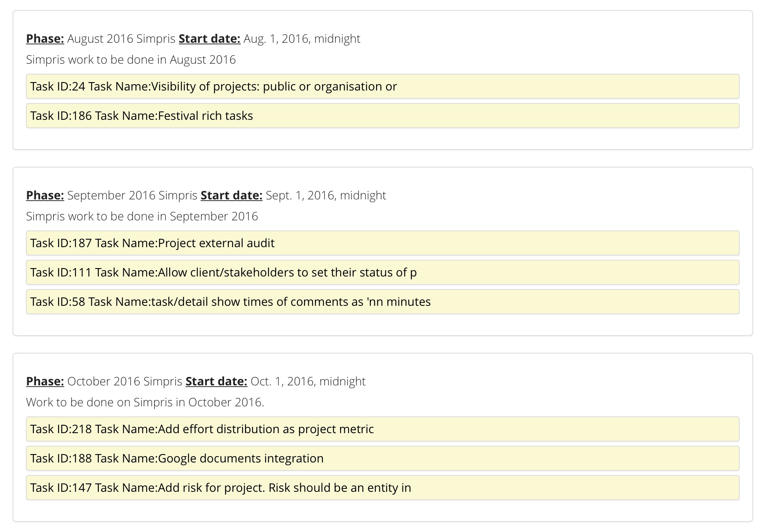The image size is (764, 532).
Task: Click the August 2016 Simpris phase name
Action: click(x=121, y=39)
